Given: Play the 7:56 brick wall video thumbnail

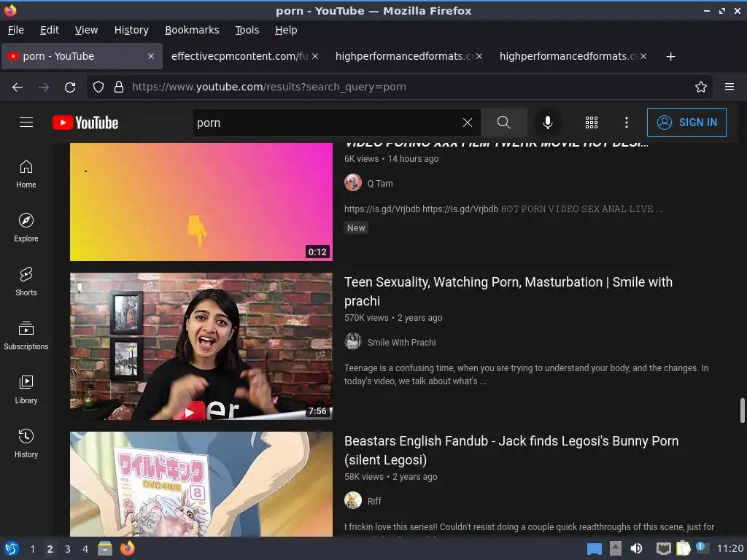Looking at the screenshot, I should pyautogui.click(x=201, y=346).
